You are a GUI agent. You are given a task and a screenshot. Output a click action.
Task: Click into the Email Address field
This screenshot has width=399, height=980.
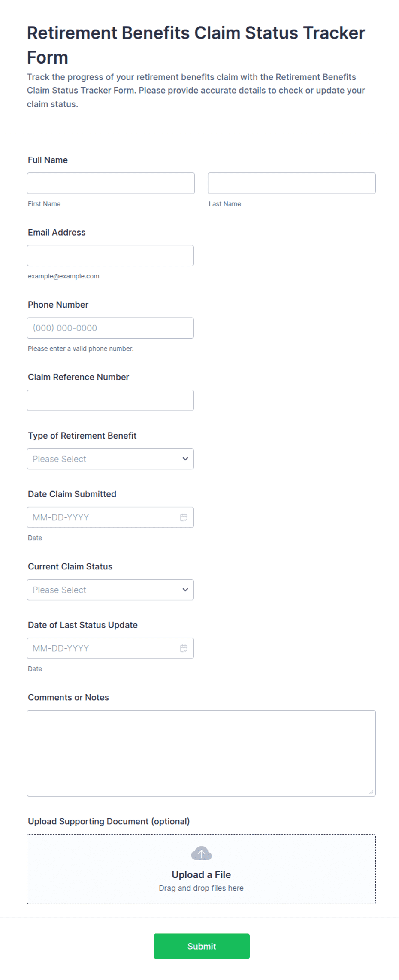pos(110,256)
